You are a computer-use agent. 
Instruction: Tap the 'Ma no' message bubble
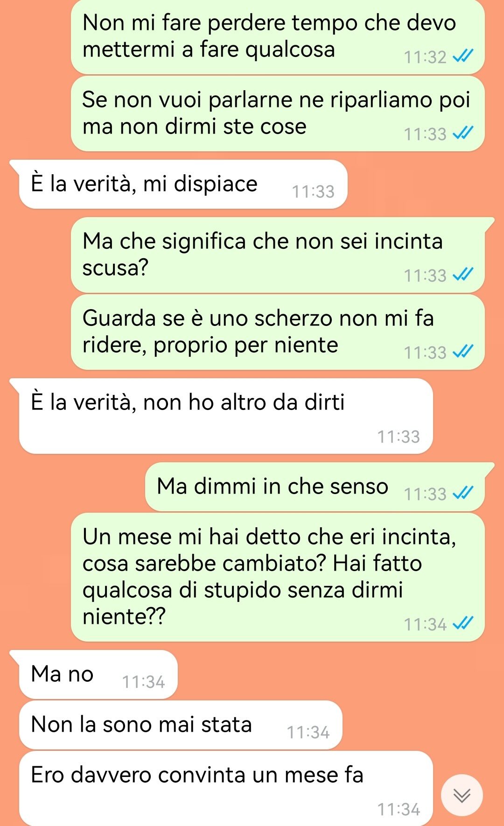[x=98, y=674]
